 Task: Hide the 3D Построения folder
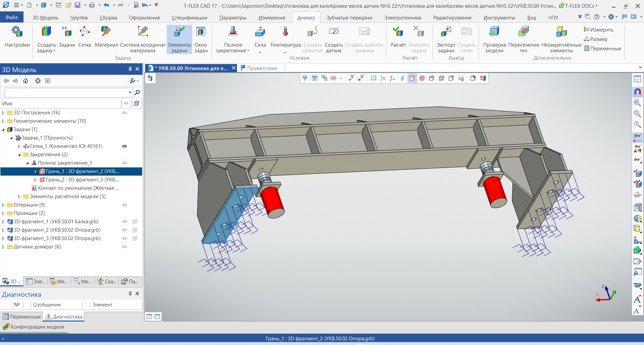[x=124, y=113]
